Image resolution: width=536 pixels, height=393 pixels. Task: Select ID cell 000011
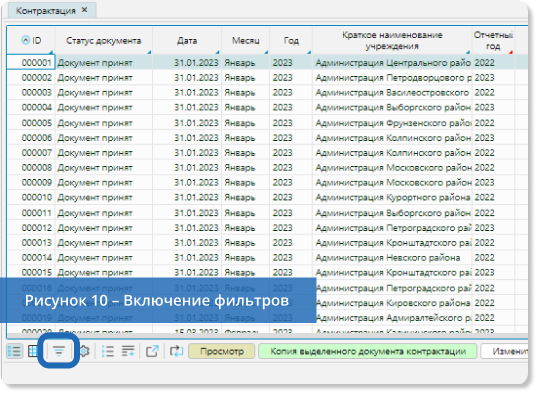[x=31, y=213]
